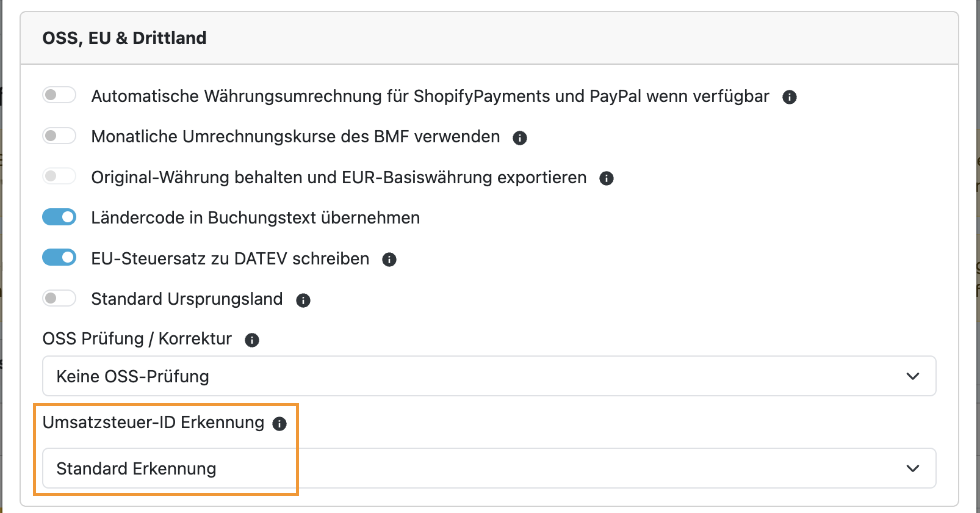980x513 pixels.
Task: Enable the Standard Ursprungsland switch
Action: point(59,298)
